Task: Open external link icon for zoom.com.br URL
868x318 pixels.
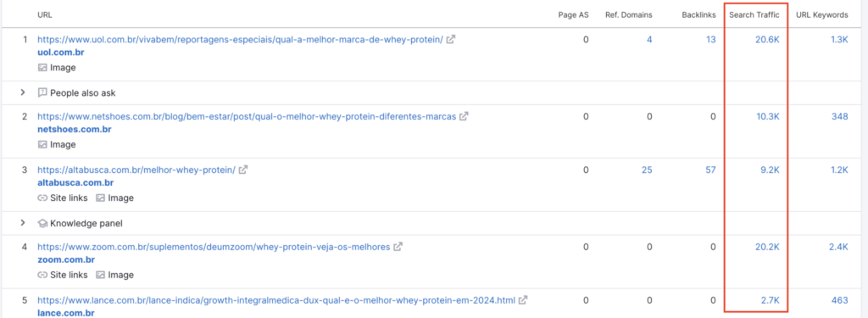Action: [x=398, y=247]
